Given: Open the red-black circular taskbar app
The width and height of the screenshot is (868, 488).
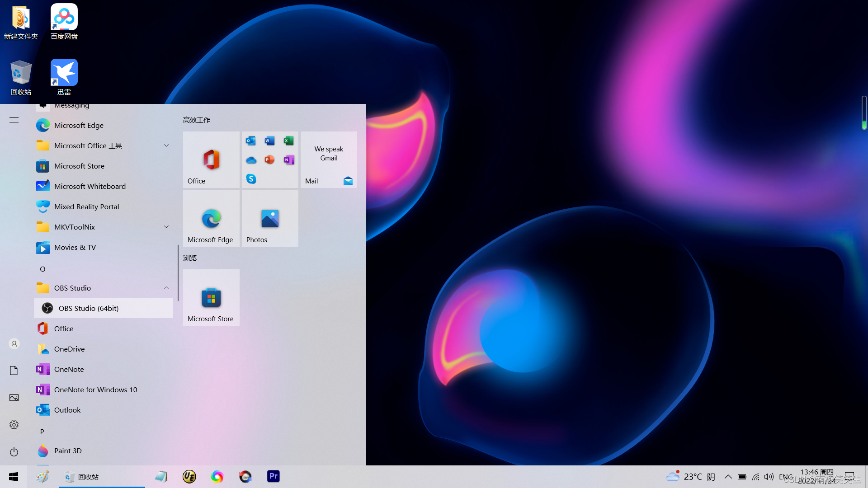Looking at the screenshot, I should tap(245, 477).
